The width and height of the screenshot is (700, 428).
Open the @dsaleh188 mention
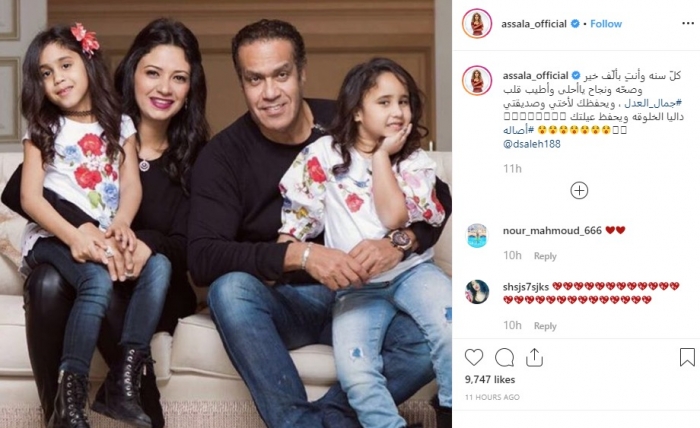click(532, 144)
